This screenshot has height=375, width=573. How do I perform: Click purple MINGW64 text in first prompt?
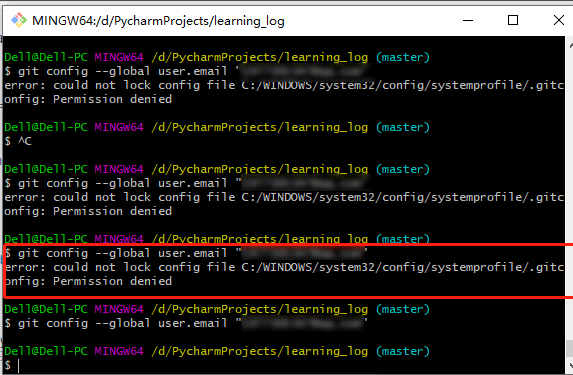point(119,57)
